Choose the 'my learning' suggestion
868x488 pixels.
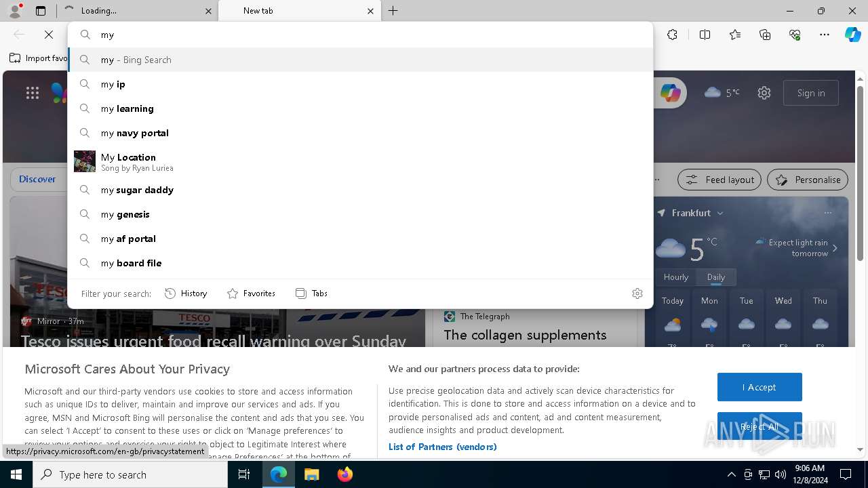point(361,108)
